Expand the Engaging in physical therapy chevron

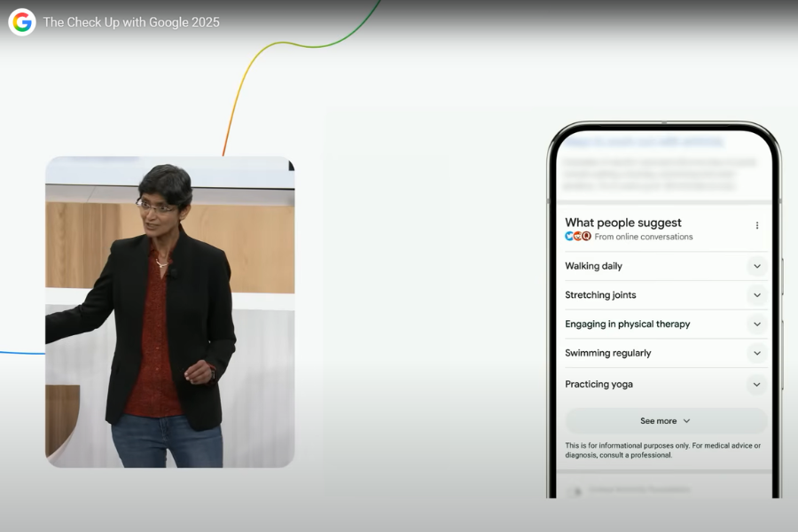point(756,325)
